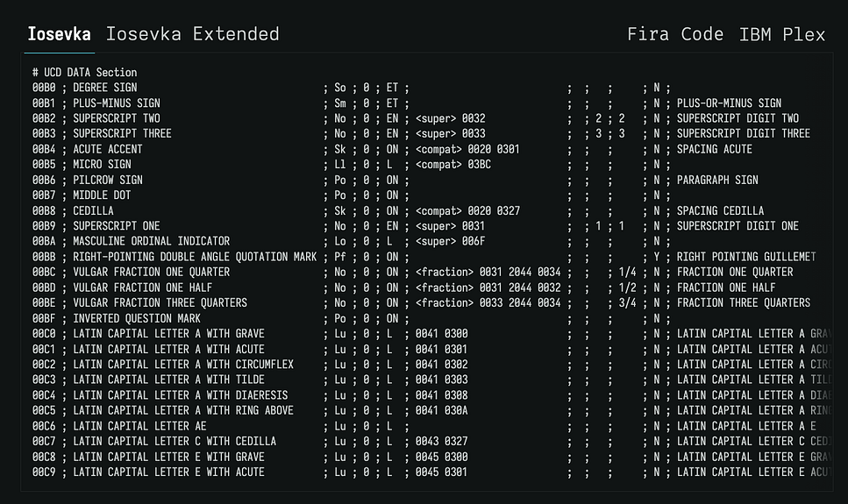
Task: Click 'LATIN CAPITAL LETTER A WITH TILDE' name
Action: pyautogui.click(x=167, y=380)
